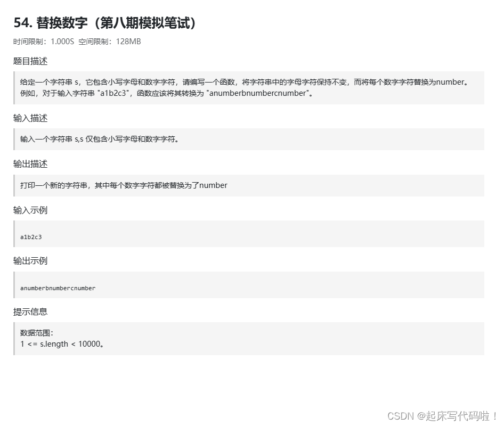
Task: Select the heading "提示信息"
Action: click(x=30, y=312)
